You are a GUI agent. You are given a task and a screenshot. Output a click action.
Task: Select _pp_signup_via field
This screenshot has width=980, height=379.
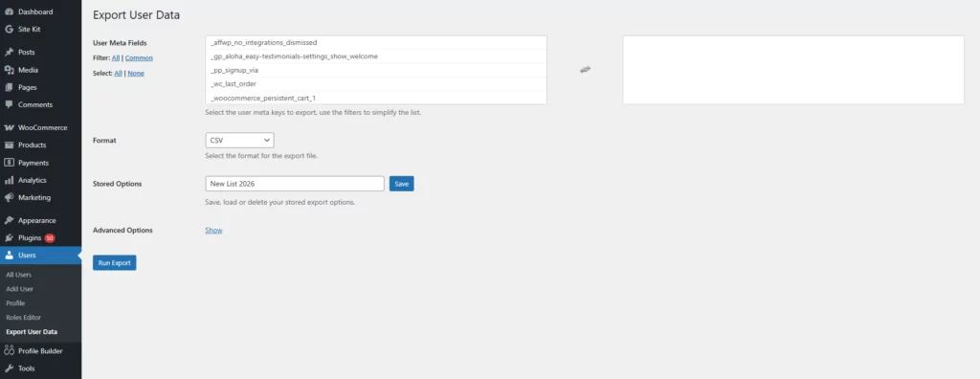tap(375, 70)
